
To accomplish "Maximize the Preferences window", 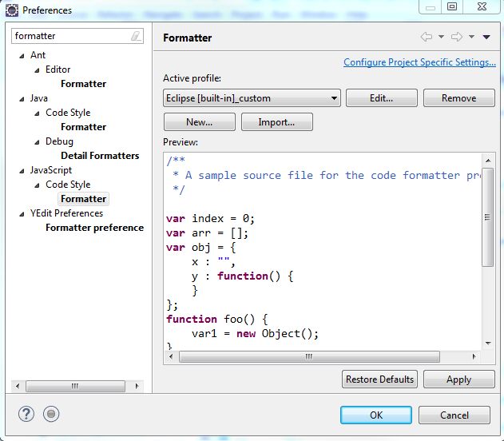I will point(452,6).
